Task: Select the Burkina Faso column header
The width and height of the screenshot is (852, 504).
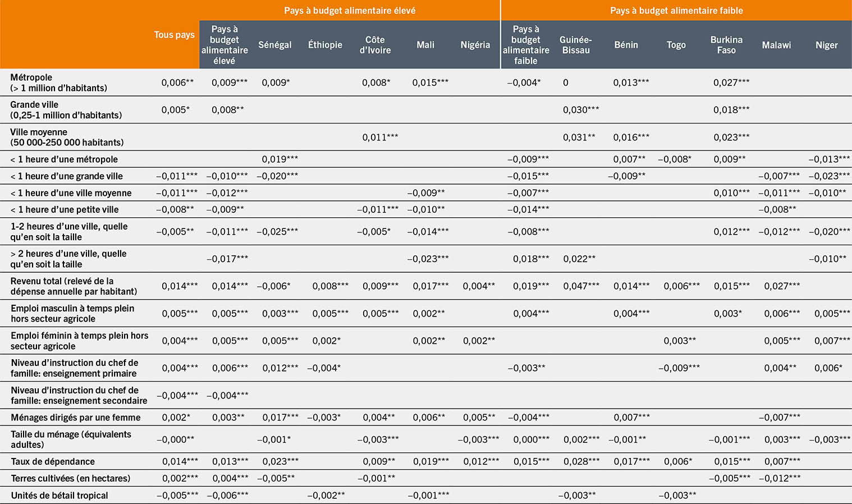Action: coord(726,45)
